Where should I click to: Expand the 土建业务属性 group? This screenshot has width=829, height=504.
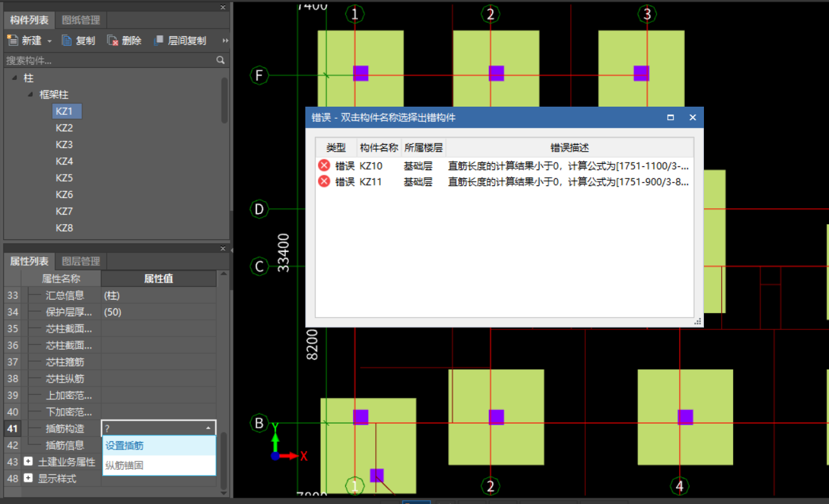pos(28,461)
